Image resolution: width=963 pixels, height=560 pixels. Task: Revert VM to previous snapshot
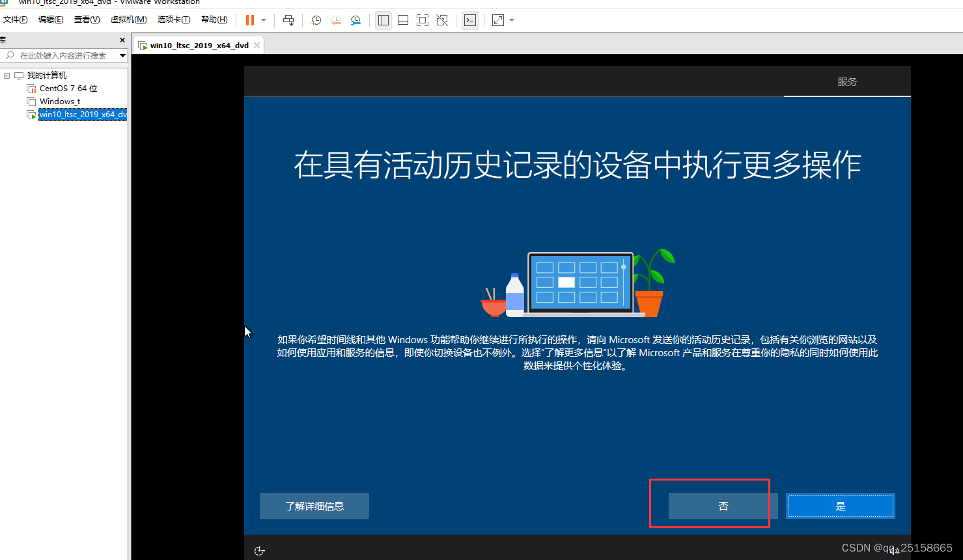click(336, 20)
